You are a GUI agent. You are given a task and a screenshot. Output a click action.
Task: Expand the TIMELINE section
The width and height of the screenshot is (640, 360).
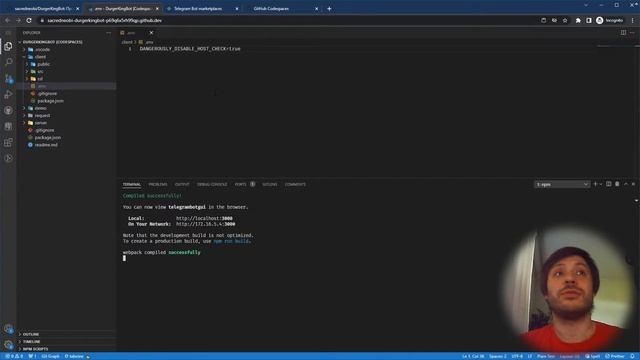tap(31, 342)
